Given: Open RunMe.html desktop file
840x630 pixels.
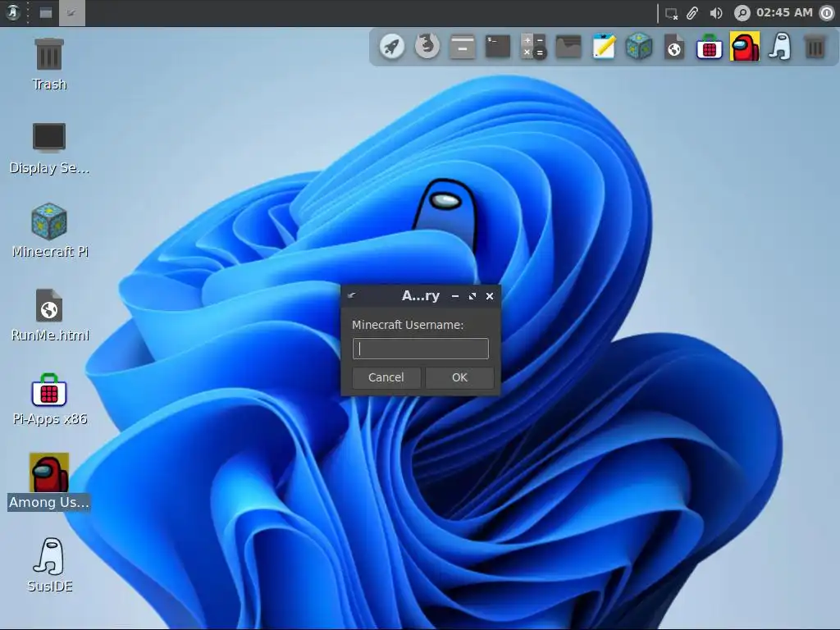Looking at the screenshot, I should [49, 316].
